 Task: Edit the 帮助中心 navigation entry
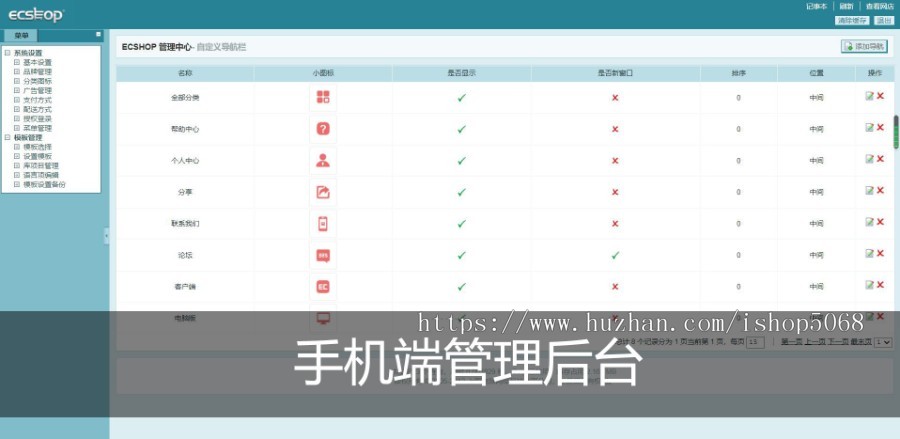click(869, 127)
